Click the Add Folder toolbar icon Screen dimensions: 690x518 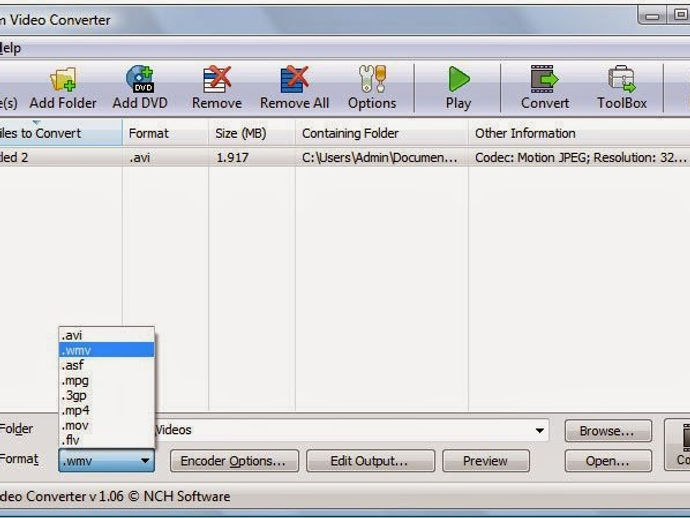click(x=63, y=88)
